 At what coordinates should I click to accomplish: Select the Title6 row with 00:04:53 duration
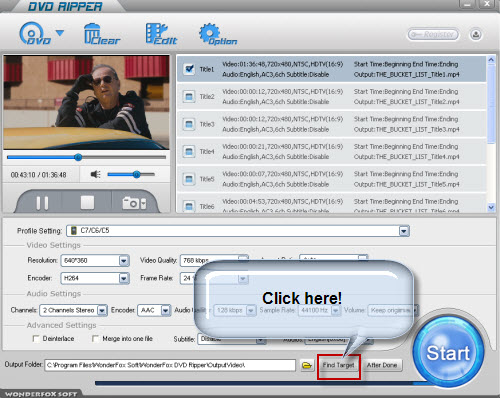[331, 203]
